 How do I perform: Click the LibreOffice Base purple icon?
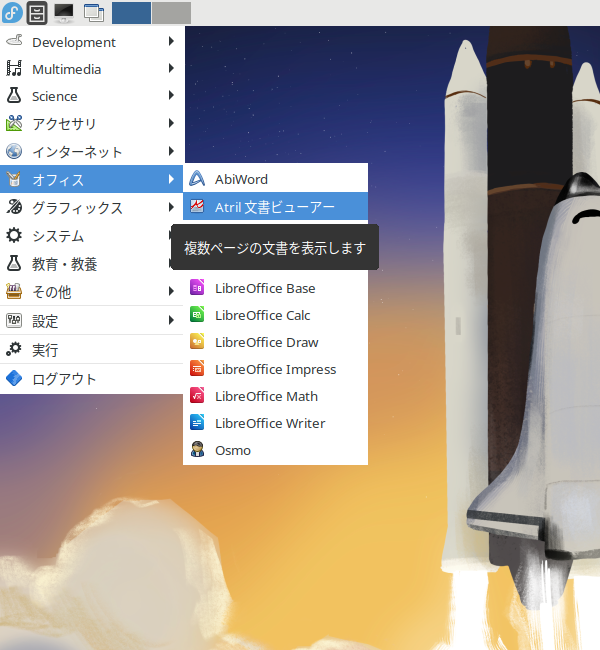point(197,288)
